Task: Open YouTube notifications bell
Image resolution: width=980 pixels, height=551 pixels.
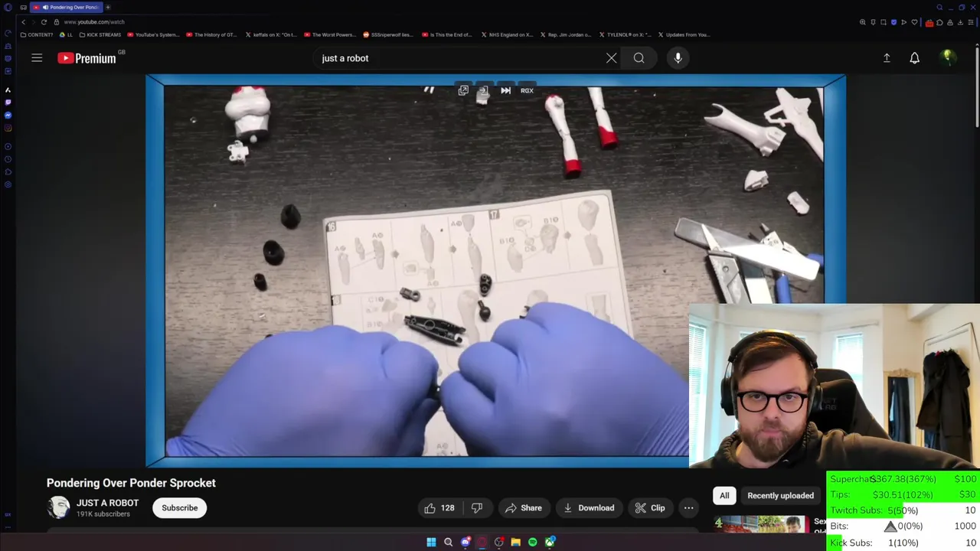Action: [914, 58]
